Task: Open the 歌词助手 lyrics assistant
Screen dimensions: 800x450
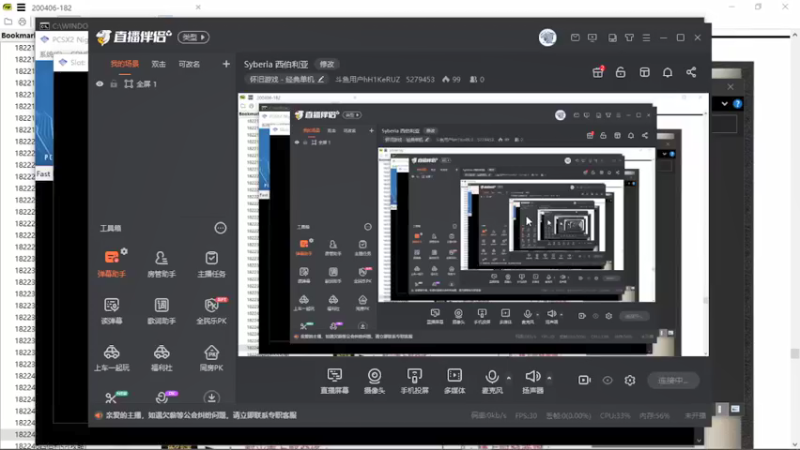Action: pos(161,311)
